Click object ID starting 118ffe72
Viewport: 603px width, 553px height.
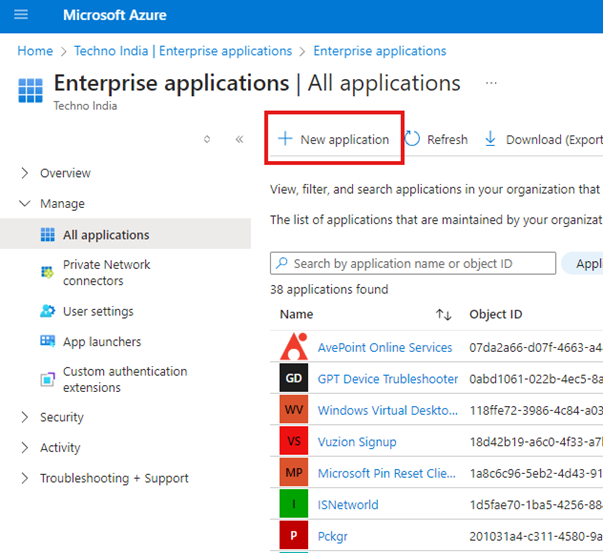click(x=536, y=411)
